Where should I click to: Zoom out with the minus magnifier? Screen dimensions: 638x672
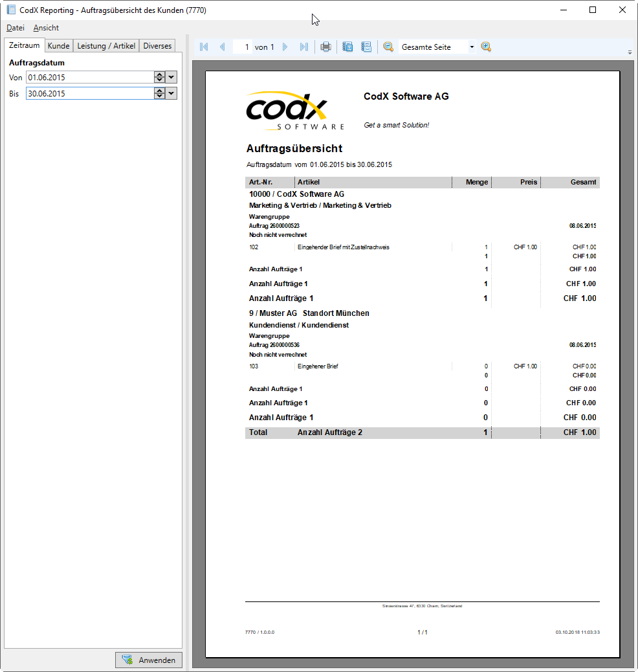388,47
